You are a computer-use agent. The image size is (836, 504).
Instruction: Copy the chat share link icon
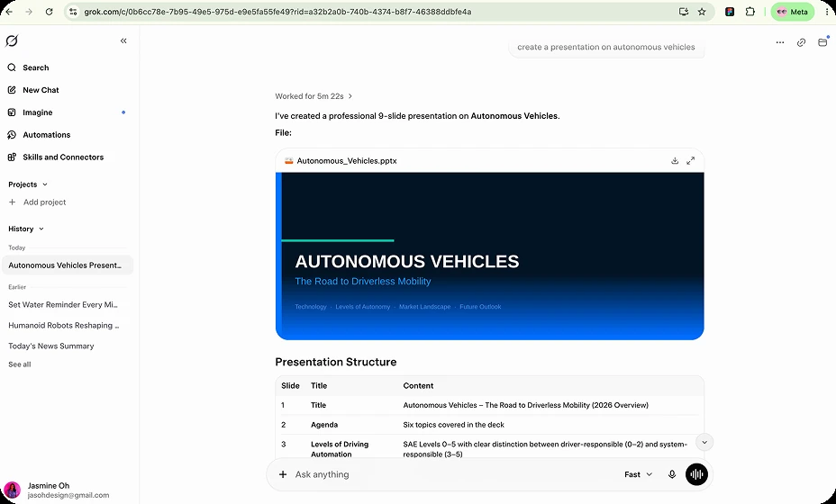pyautogui.click(x=801, y=42)
